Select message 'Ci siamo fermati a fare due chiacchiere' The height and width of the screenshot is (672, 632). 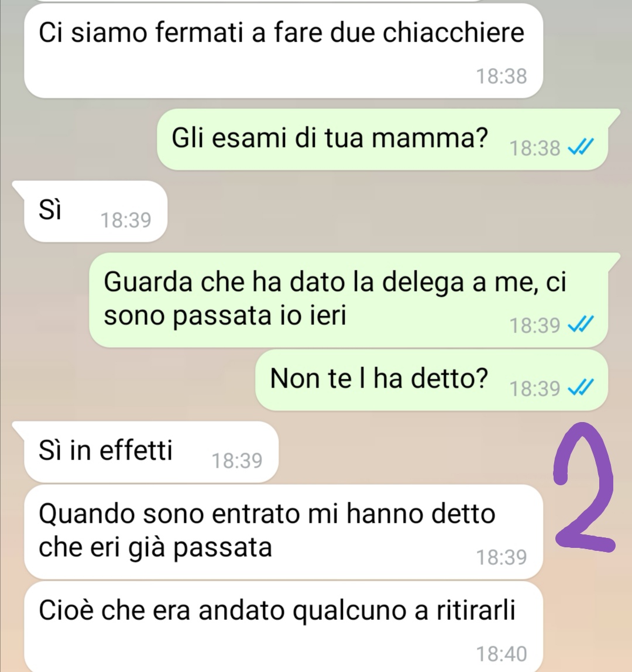(284, 50)
